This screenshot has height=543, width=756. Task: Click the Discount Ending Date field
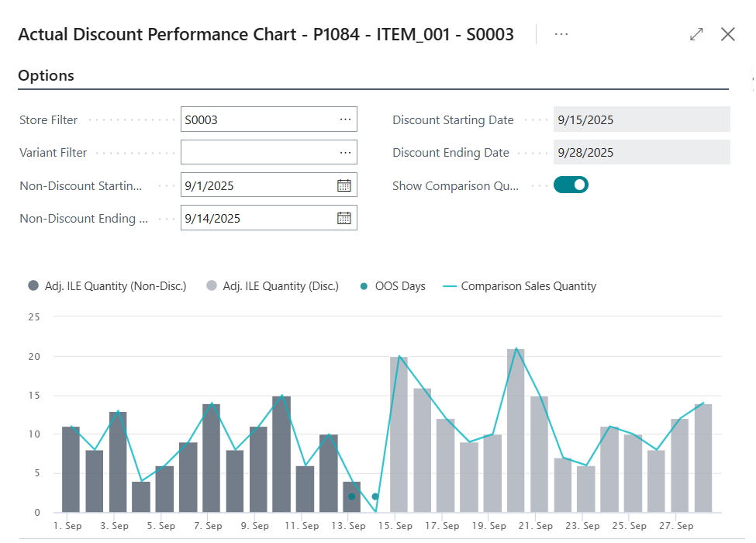tap(641, 153)
